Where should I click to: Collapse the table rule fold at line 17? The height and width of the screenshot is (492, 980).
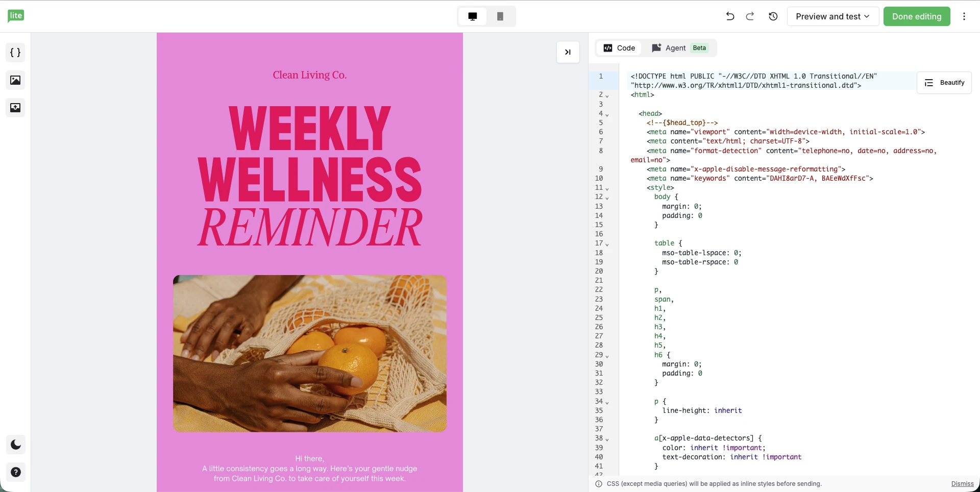[607, 244]
